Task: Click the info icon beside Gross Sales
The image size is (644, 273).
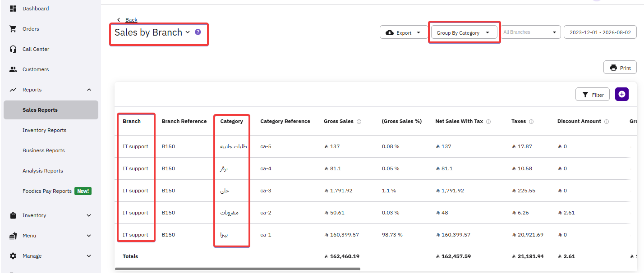Action: coord(359,122)
